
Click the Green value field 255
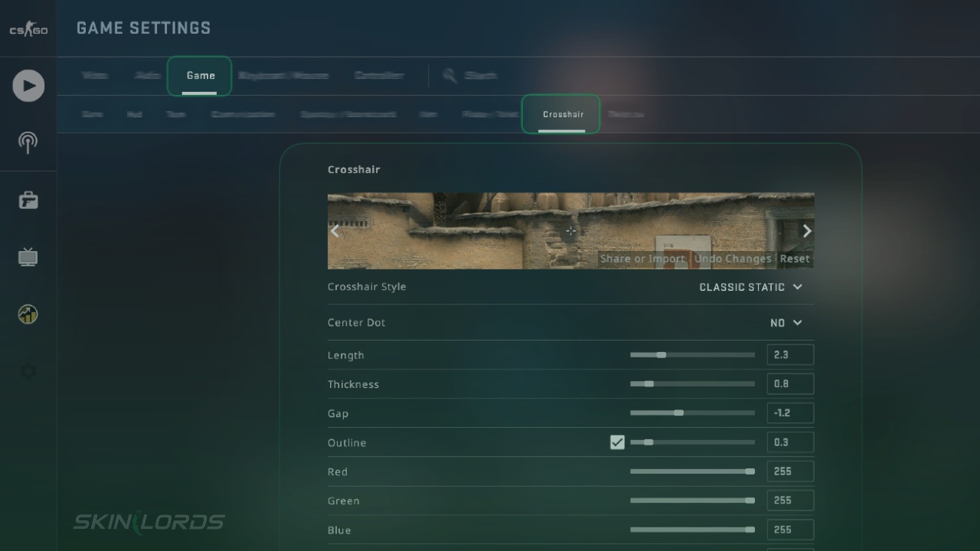tap(790, 500)
